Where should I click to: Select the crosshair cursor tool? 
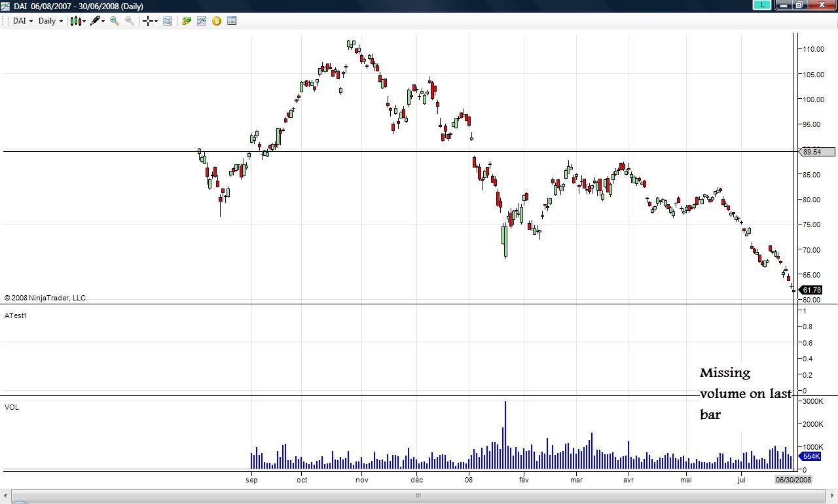pyautogui.click(x=149, y=21)
